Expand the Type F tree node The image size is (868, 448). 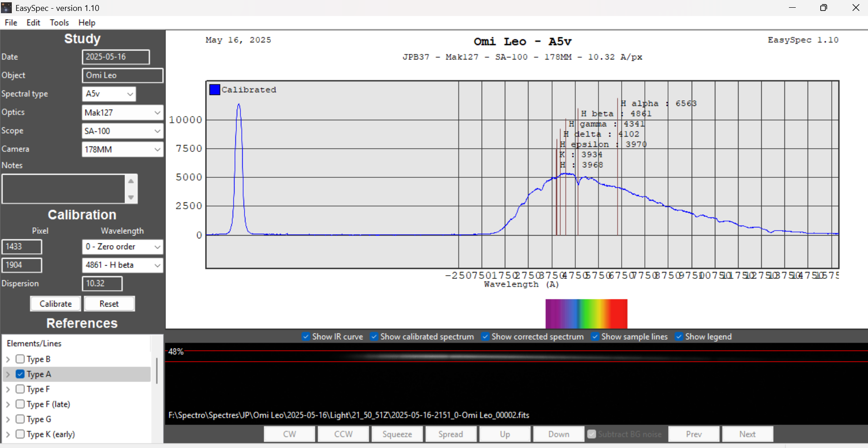point(8,389)
